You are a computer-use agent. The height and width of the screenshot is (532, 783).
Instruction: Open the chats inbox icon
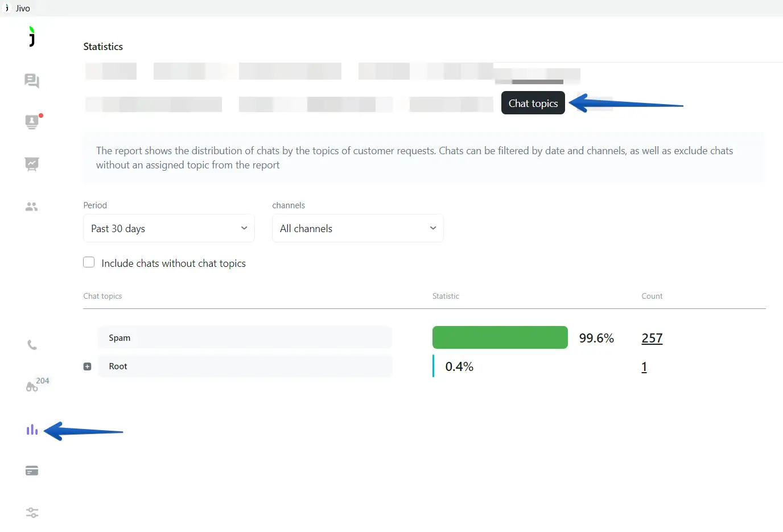coord(32,81)
